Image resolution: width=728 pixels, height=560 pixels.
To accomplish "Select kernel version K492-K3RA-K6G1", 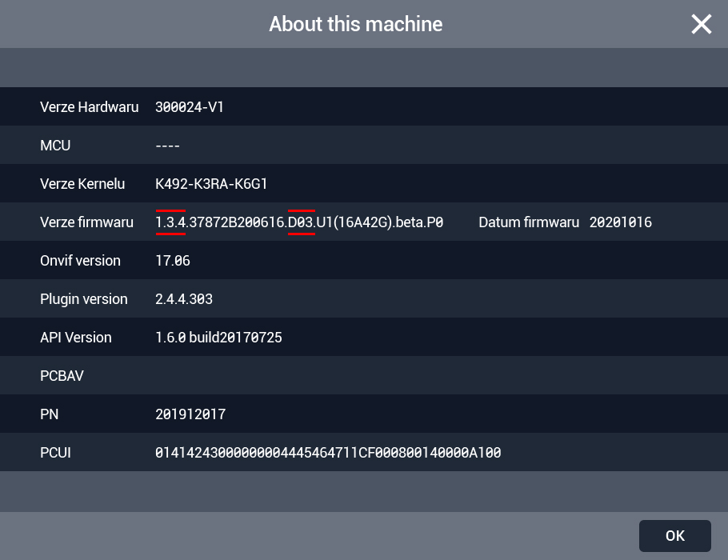I will [x=211, y=184].
